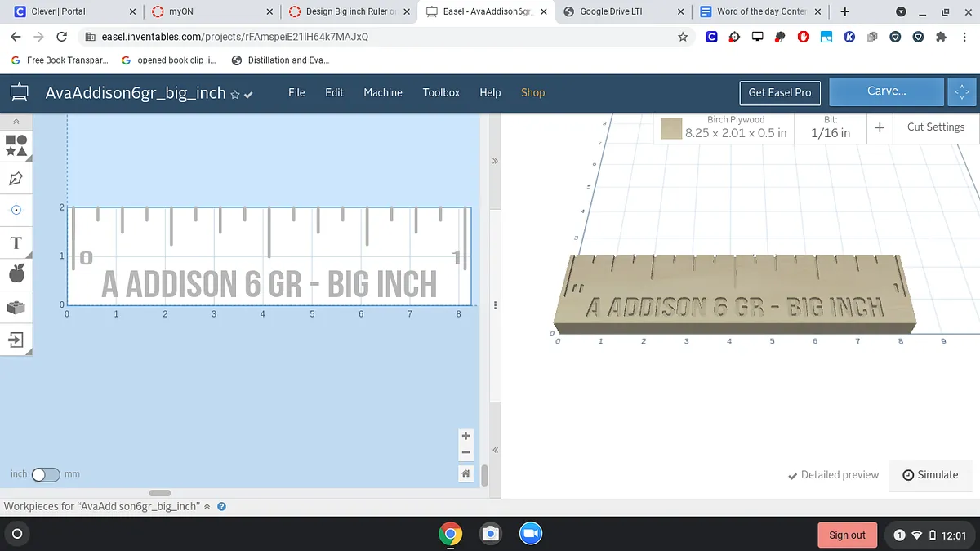Open the Shapes tool in left toolbar
Screen dimensions: 980x551
[16, 145]
